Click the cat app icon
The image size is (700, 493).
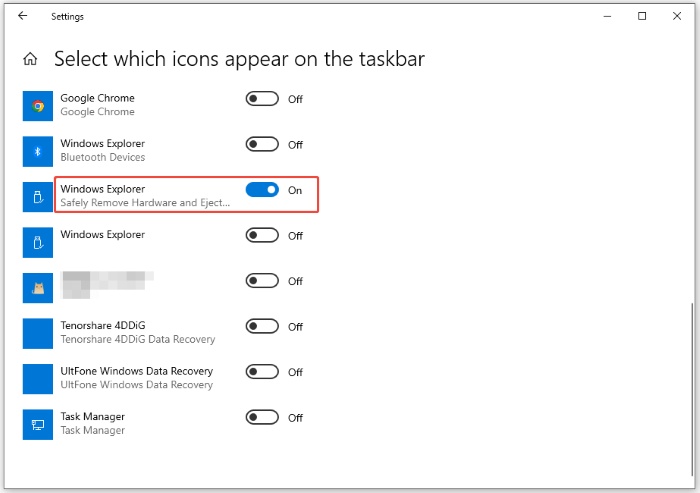38,288
